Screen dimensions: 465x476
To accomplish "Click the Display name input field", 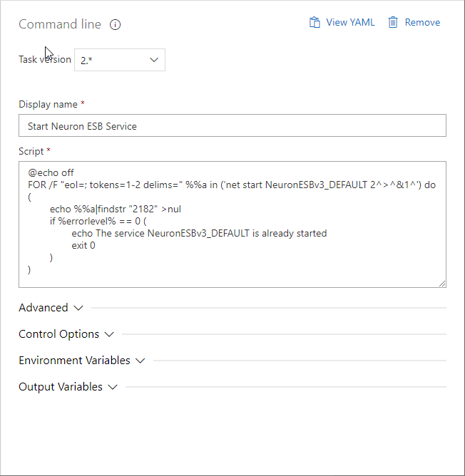I will pyautogui.click(x=232, y=125).
